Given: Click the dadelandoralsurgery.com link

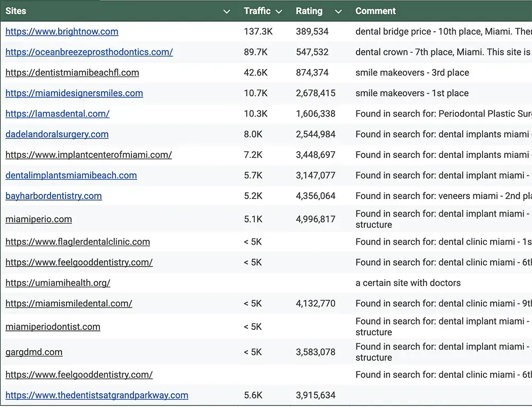Looking at the screenshot, I should [57, 134].
